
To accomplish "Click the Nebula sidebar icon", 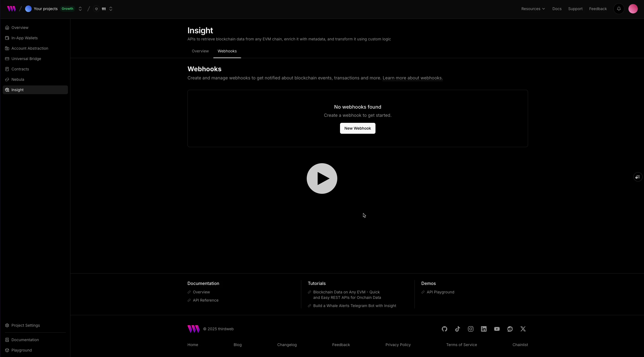I will (7, 79).
